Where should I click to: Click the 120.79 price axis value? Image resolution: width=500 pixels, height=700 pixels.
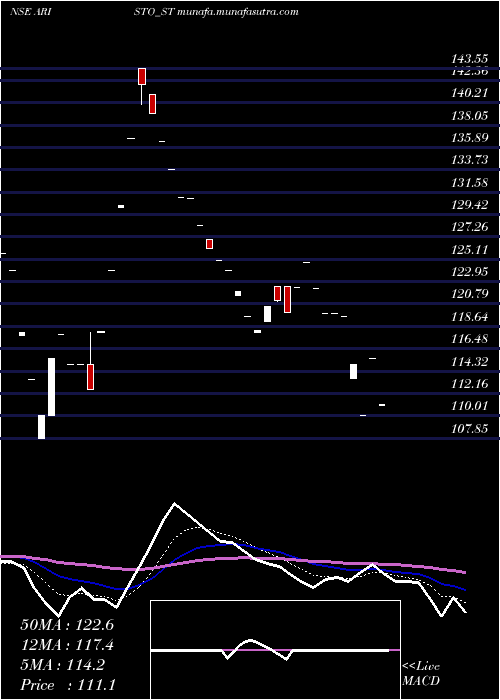coord(470,294)
